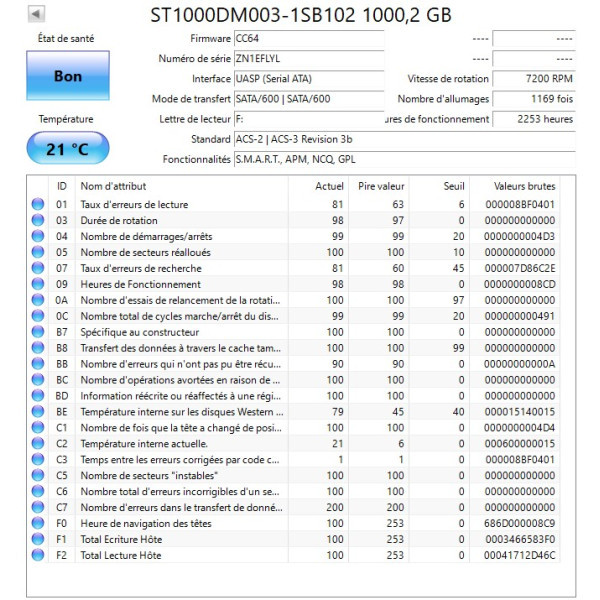Click raw value 000007D86C2E
Viewport: 600px width, 600px height.
[x=520, y=268]
